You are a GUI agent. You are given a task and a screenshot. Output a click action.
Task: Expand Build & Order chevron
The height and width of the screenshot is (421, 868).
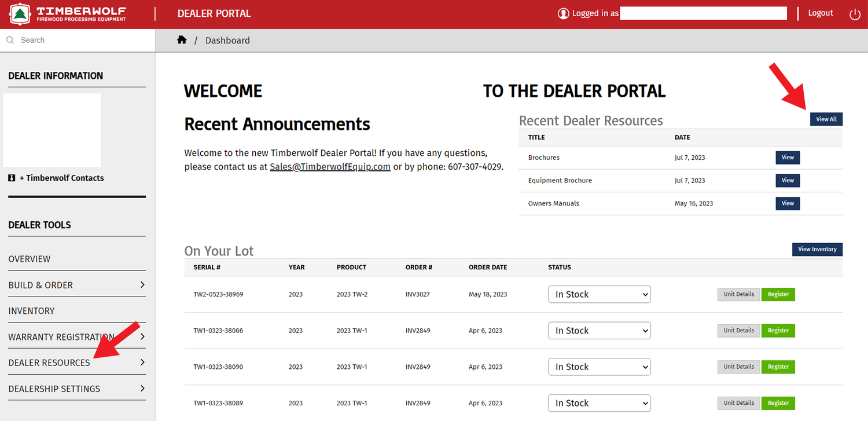tap(142, 285)
